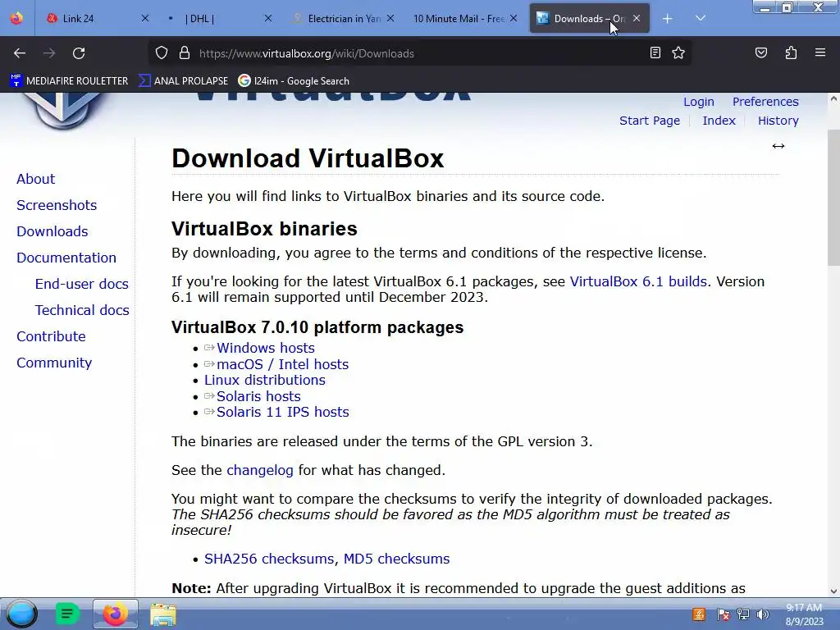
Task: Open the SHA256 checksums link
Action: (268, 559)
